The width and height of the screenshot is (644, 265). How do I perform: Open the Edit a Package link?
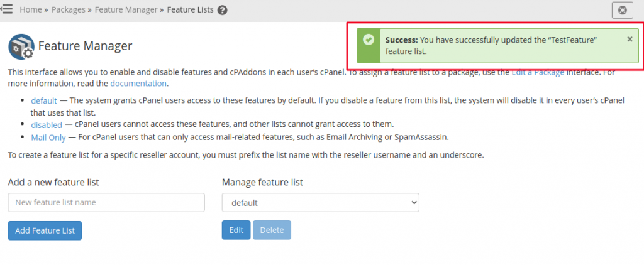538,73
